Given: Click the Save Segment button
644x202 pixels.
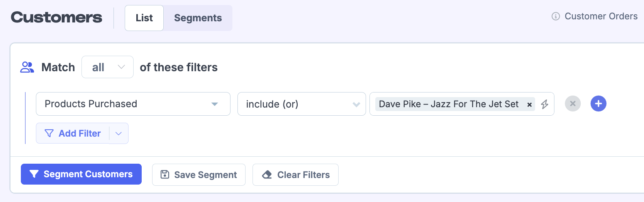Looking at the screenshot, I should 198,175.
